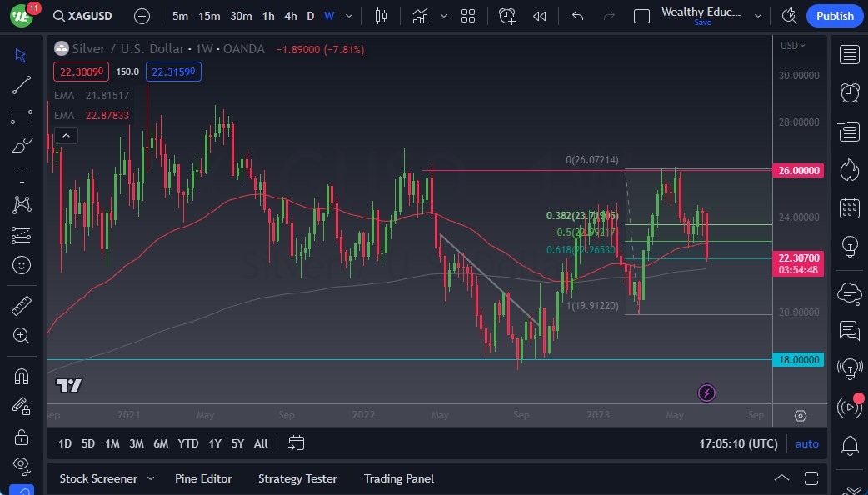Expand the USD currency dropdown
The height and width of the screenshot is (495, 868).
pos(792,46)
